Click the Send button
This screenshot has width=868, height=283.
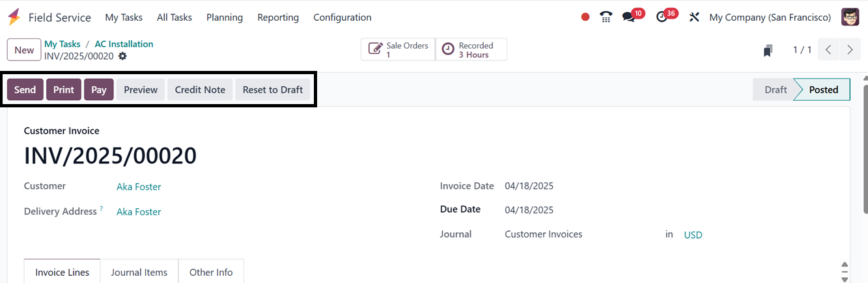point(25,90)
